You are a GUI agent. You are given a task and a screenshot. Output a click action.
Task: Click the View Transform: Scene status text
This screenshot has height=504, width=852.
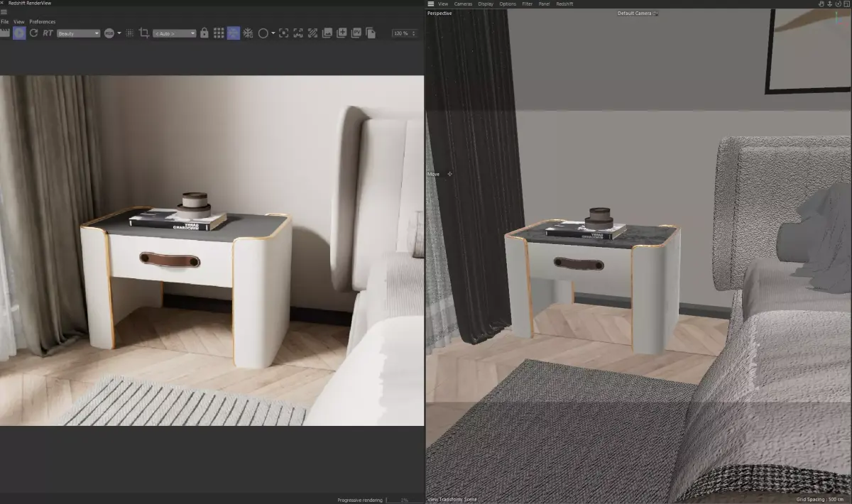pos(452,500)
